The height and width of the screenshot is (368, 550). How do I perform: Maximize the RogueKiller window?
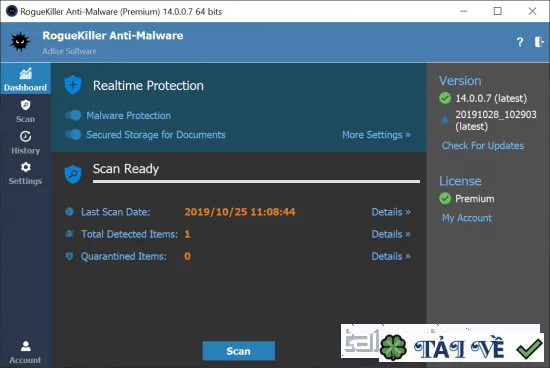click(x=497, y=11)
